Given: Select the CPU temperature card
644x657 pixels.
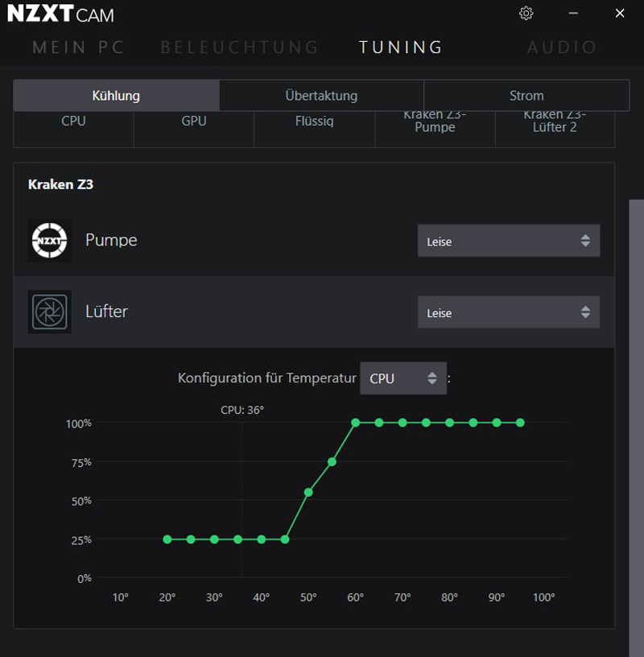Looking at the screenshot, I should click(x=73, y=129).
